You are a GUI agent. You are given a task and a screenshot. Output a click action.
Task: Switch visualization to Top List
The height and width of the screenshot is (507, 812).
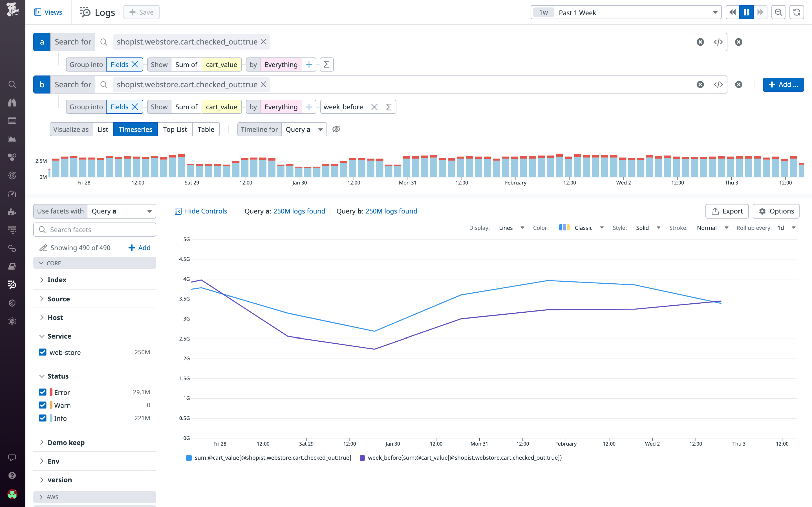tap(175, 129)
